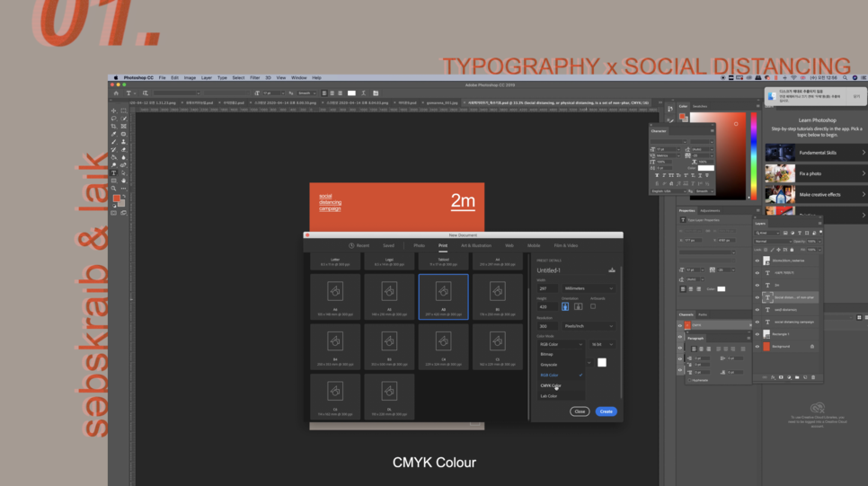Open the Filter menu
Image resolution: width=868 pixels, height=486 pixels.
tap(254, 78)
